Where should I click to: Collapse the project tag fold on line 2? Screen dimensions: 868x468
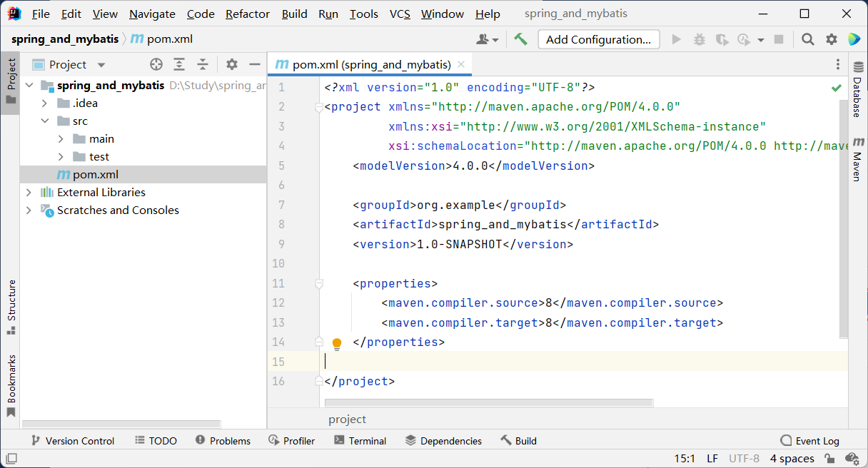pyautogui.click(x=318, y=108)
